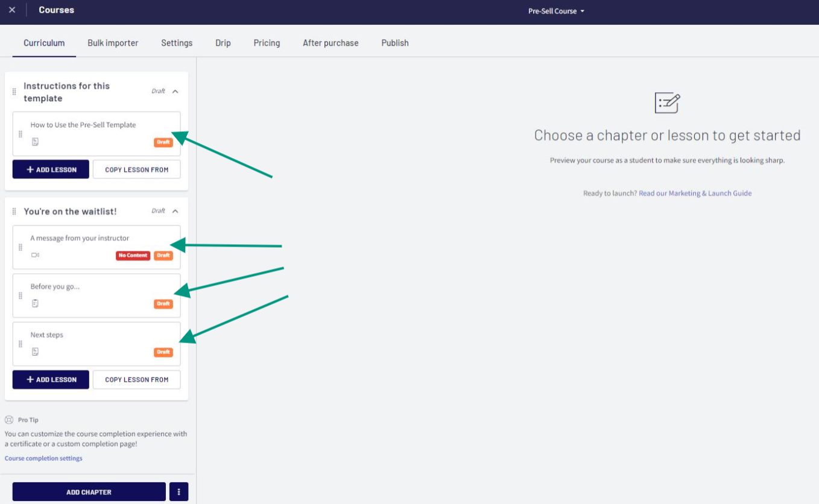Viewport: 819px width, 504px height.
Task: Open Course completion settings link
Action: [x=43, y=458]
